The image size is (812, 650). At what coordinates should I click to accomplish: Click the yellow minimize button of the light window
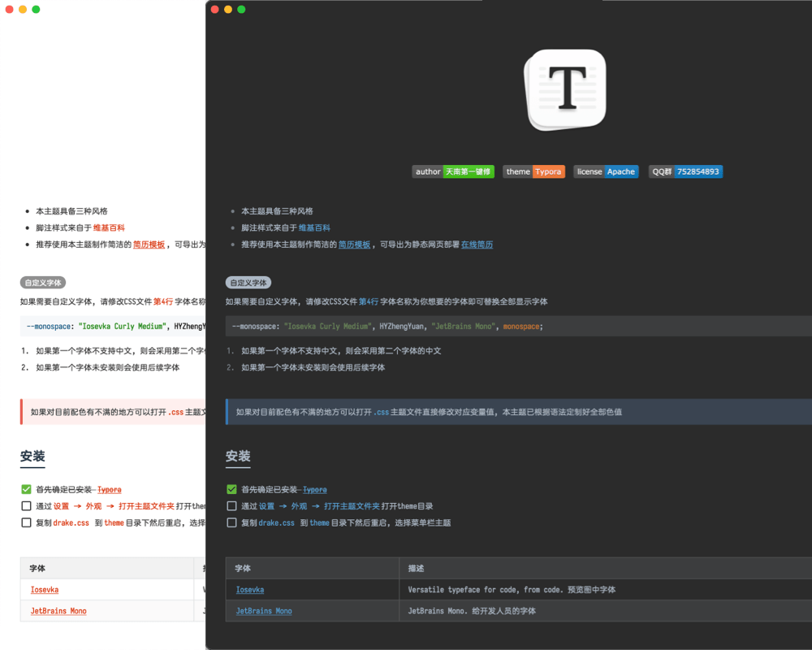[x=23, y=10]
